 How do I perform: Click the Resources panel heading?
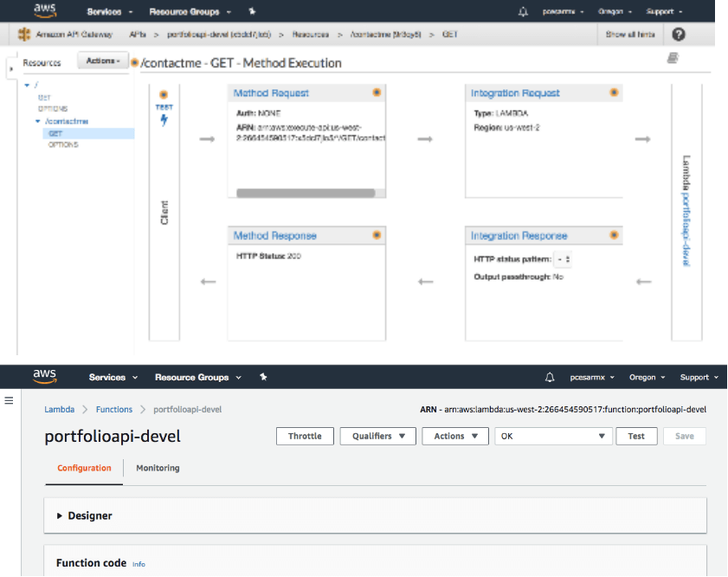[42, 62]
